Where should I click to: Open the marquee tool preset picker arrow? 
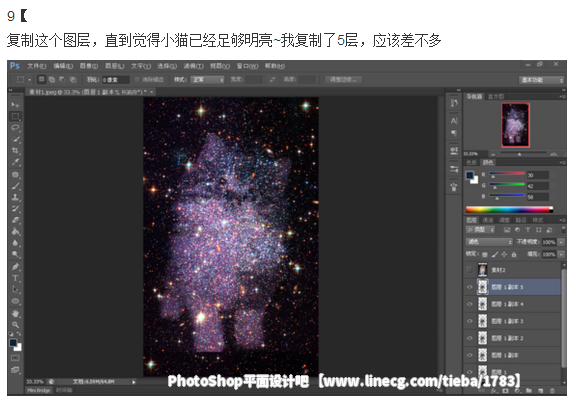coord(29,79)
